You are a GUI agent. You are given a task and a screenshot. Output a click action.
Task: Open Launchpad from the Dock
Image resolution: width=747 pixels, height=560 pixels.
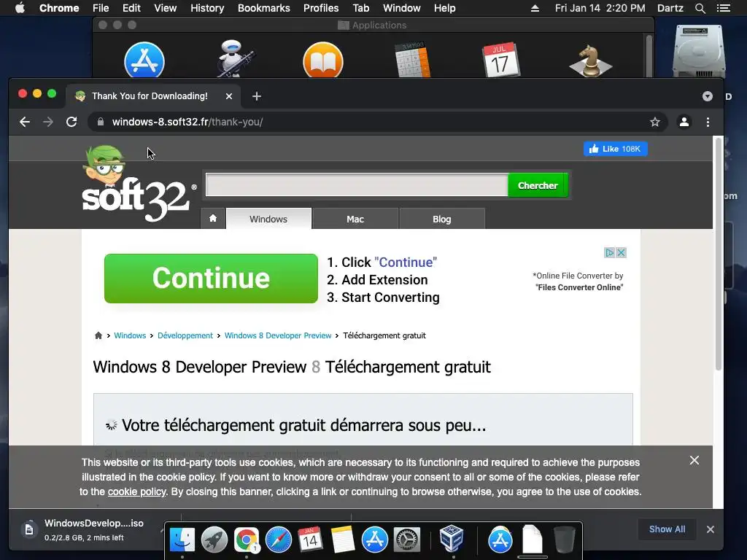coord(214,540)
